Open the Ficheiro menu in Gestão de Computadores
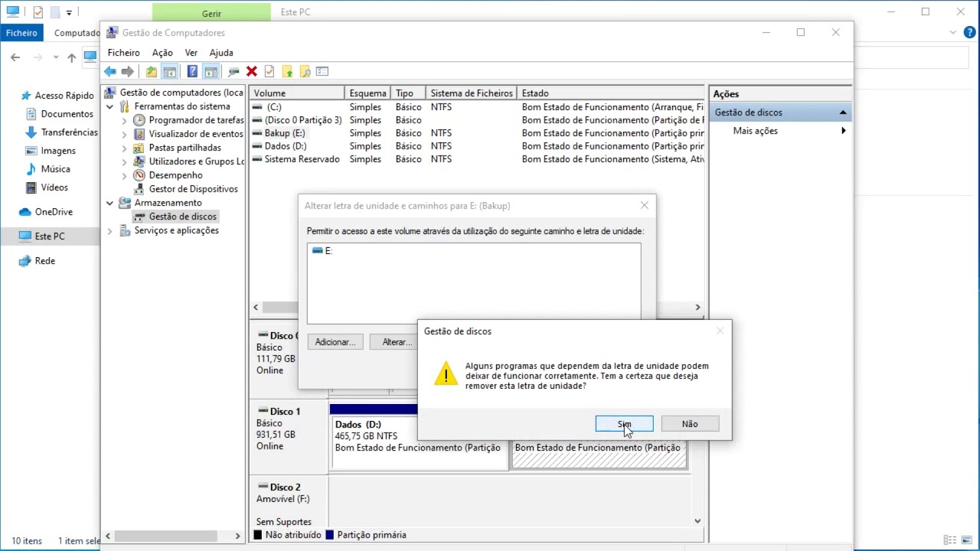 click(x=123, y=53)
